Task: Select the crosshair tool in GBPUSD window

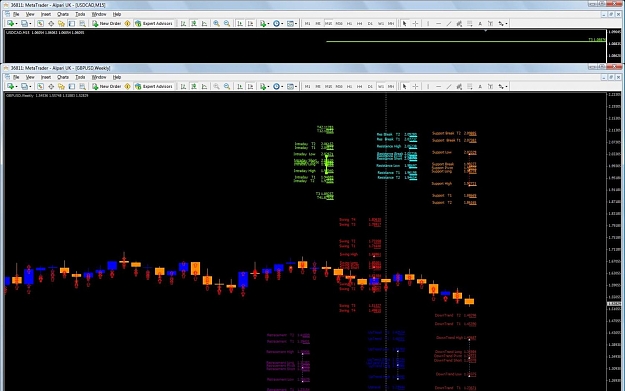Action: (415, 86)
